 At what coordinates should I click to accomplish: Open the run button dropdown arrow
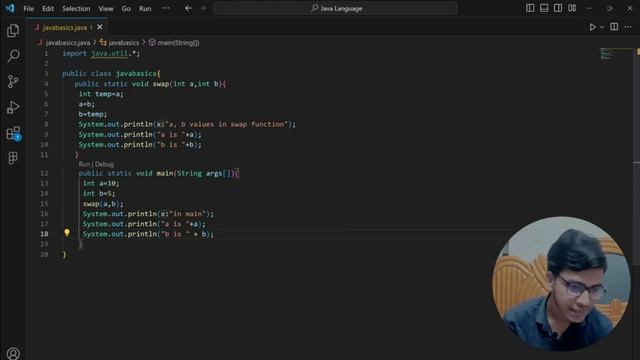pos(602,27)
